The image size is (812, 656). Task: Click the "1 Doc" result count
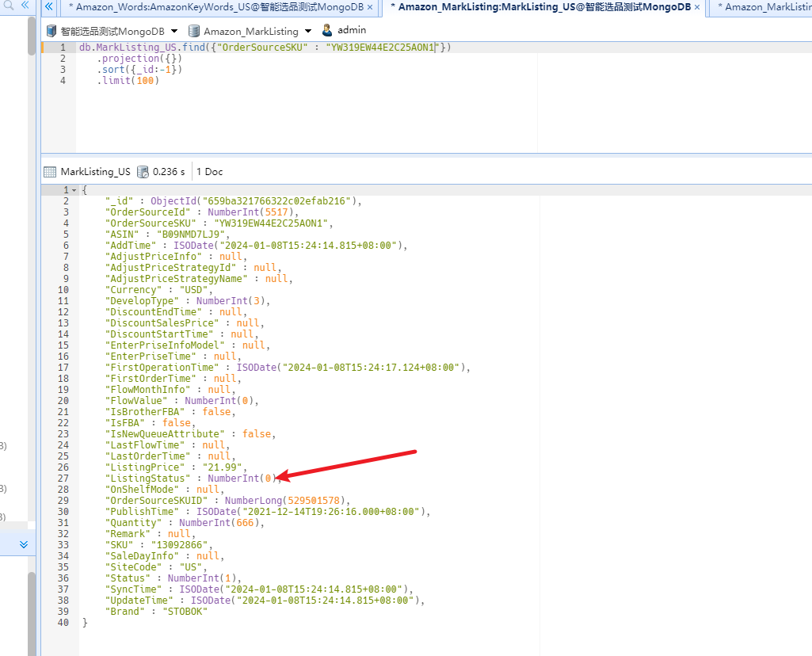[210, 172]
